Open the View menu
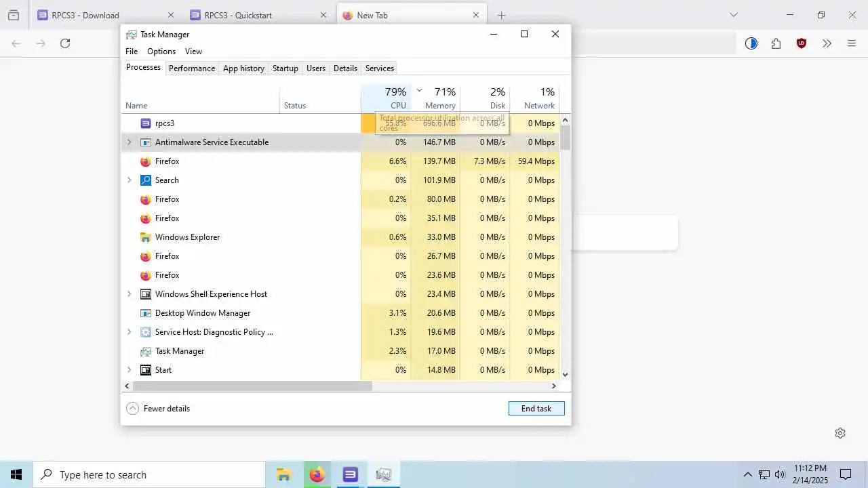 coord(193,52)
